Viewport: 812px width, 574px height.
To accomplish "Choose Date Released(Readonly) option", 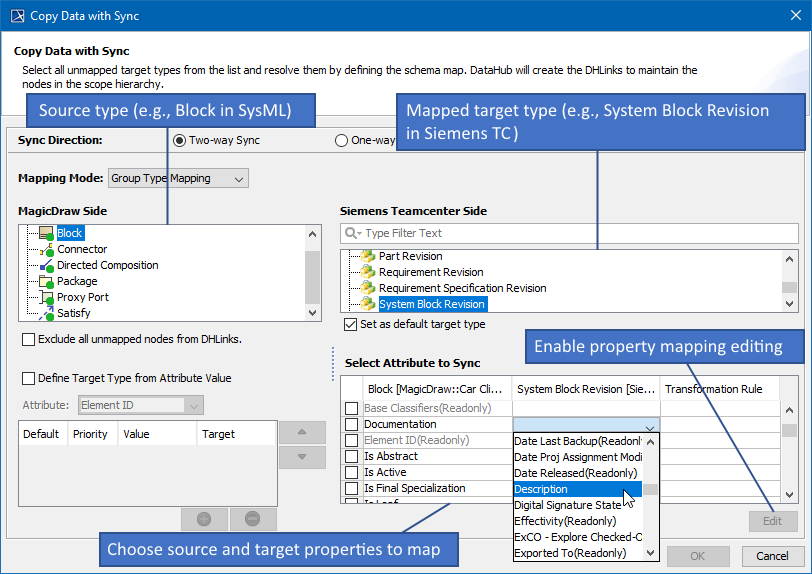I will pos(578,473).
